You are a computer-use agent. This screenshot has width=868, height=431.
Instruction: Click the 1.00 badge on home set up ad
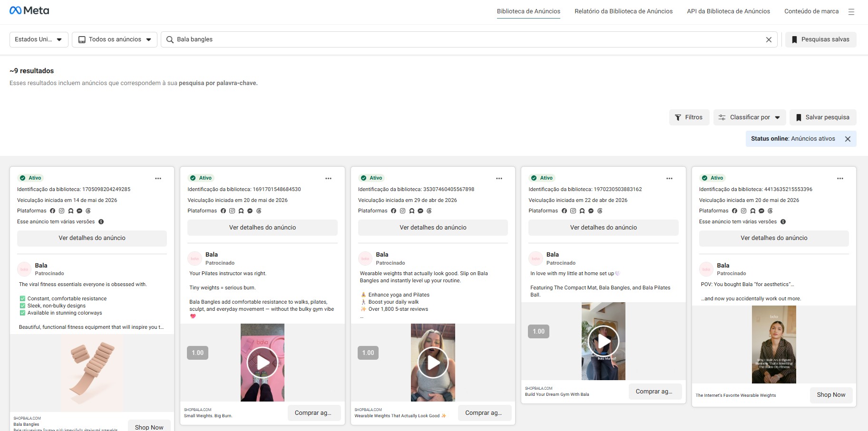pyautogui.click(x=538, y=332)
